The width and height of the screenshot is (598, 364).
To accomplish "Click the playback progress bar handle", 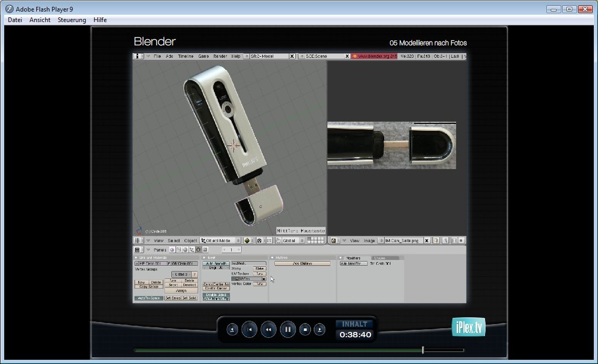I will pyautogui.click(x=423, y=350).
